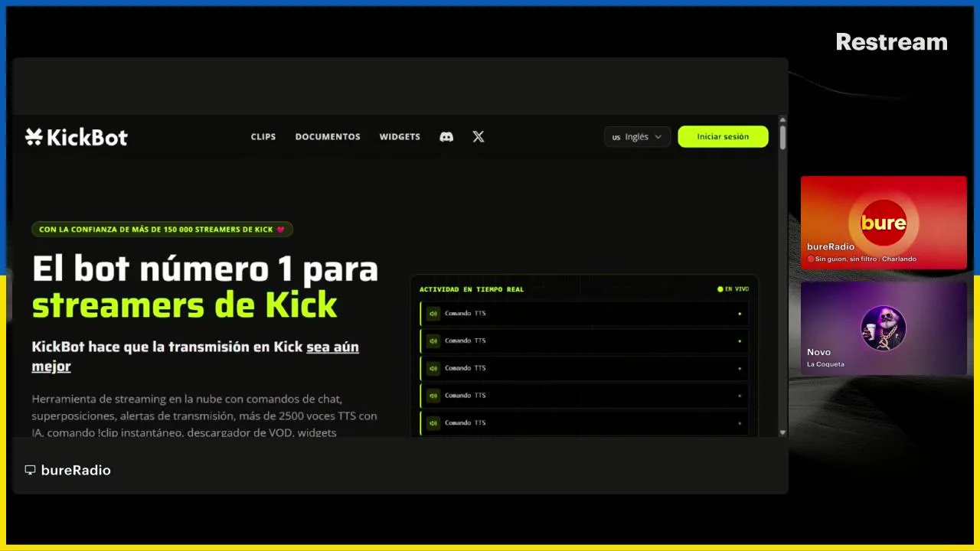Click the heart icon in the trust badge
The height and width of the screenshot is (551, 980).
pos(281,229)
